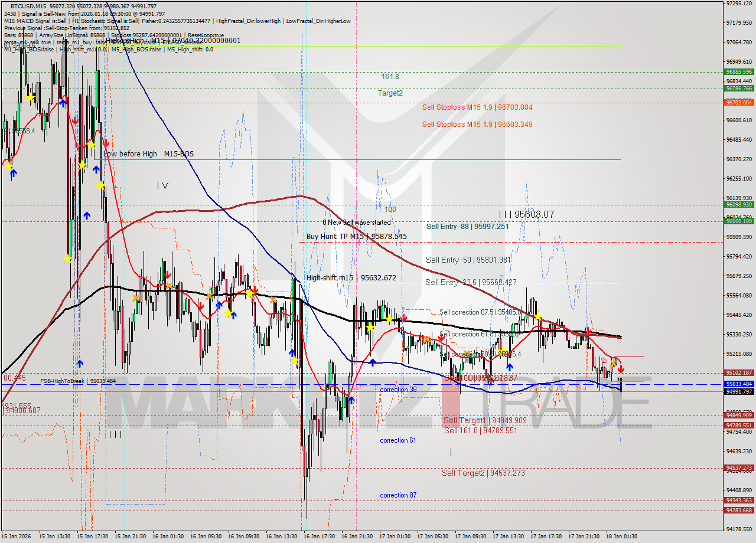Viewport: 756px width, 543px height.
Task: Click the blue buy arrow below the 16 Jan low
Action: [351, 400]
